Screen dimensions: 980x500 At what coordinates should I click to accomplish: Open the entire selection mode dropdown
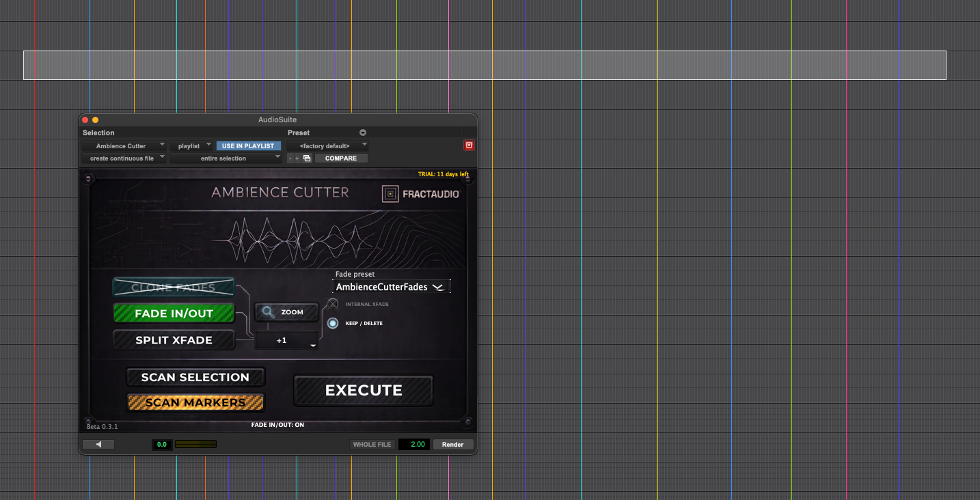[x=226, y=158]
